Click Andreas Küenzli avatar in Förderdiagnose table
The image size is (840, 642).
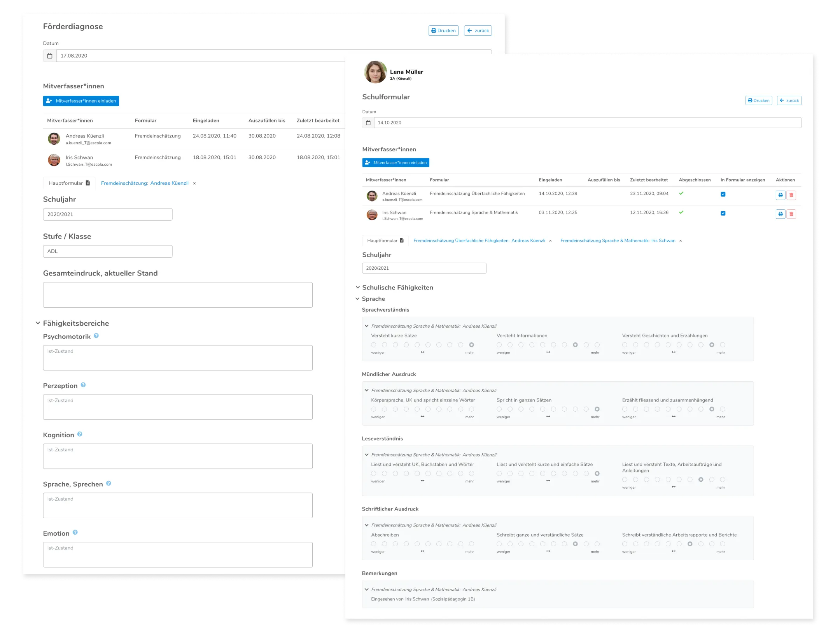[x=54, y=139]
